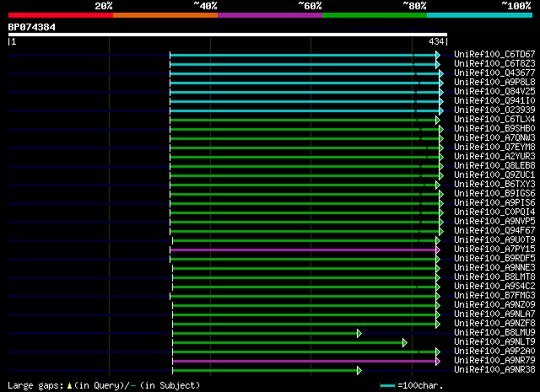Click the cyan arrowhead on the UniRef100_C6TD67 alignment

(x=438, y=55)
